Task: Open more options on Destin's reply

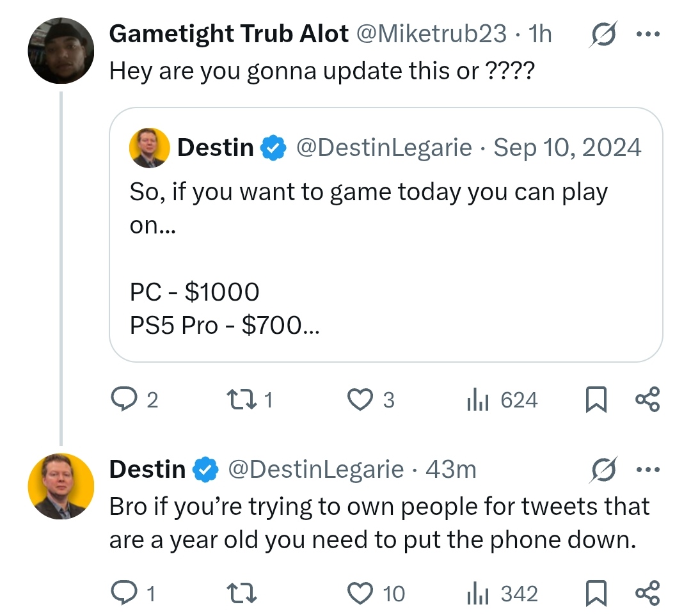Action: [648, 470]
